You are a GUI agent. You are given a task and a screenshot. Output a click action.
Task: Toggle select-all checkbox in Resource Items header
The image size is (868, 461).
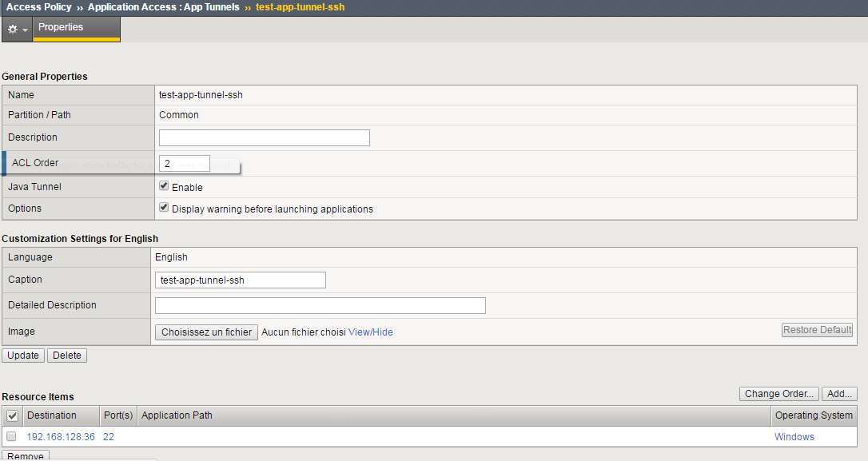pos(12,415)
